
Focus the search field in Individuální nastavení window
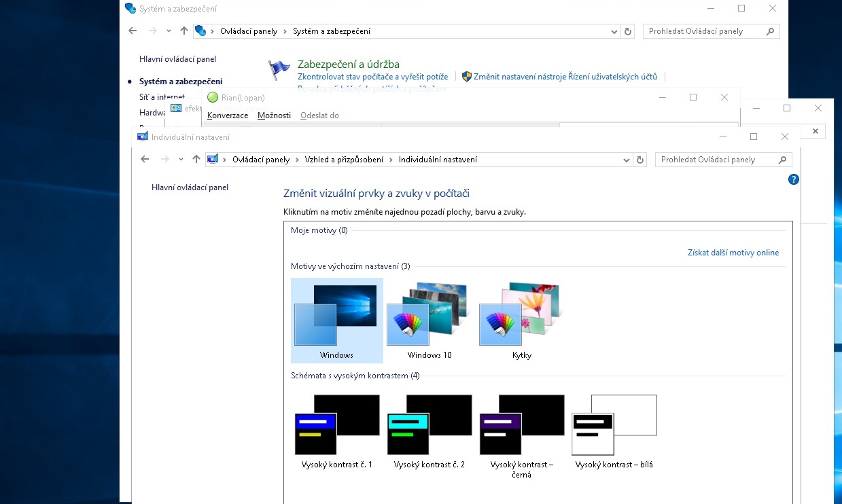coord(723,160)
